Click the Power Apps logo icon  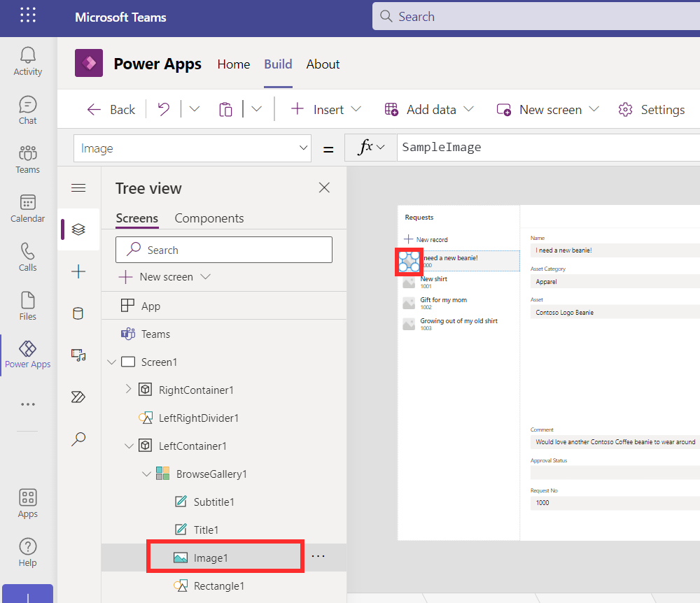click(89, 63)
